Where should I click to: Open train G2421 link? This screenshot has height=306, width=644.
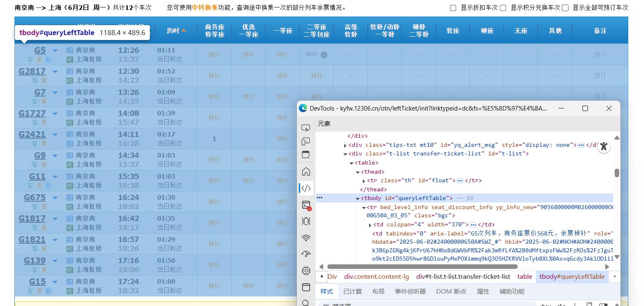(32, 134)
